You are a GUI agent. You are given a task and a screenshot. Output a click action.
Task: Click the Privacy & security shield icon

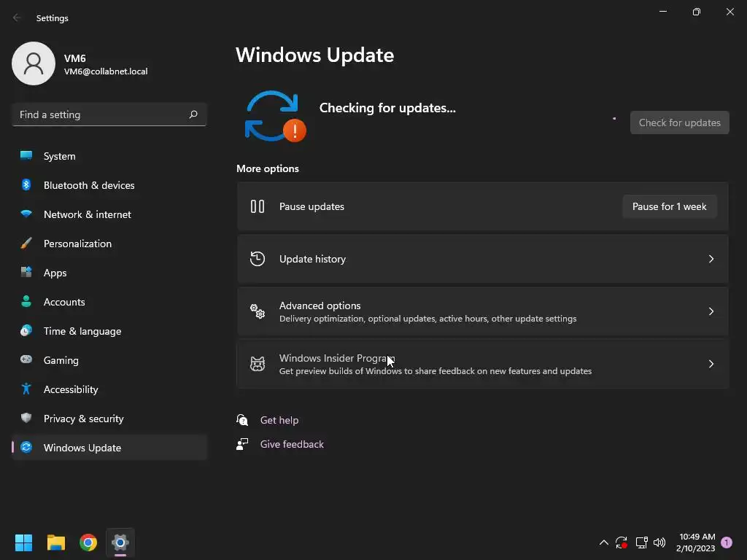[x=26, y=418]
